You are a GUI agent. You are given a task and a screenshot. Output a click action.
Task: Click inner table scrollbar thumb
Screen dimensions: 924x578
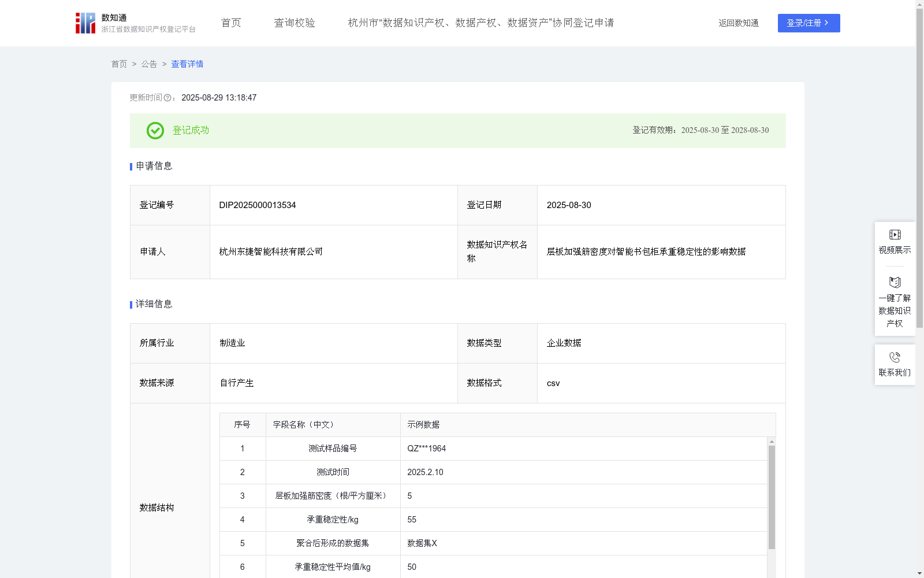(x=772, y=497)
